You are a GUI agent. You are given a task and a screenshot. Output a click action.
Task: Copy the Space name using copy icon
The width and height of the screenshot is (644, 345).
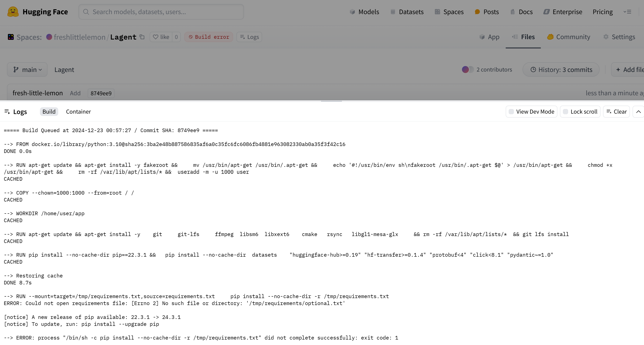pyautogui.click(x=142, y=37)
